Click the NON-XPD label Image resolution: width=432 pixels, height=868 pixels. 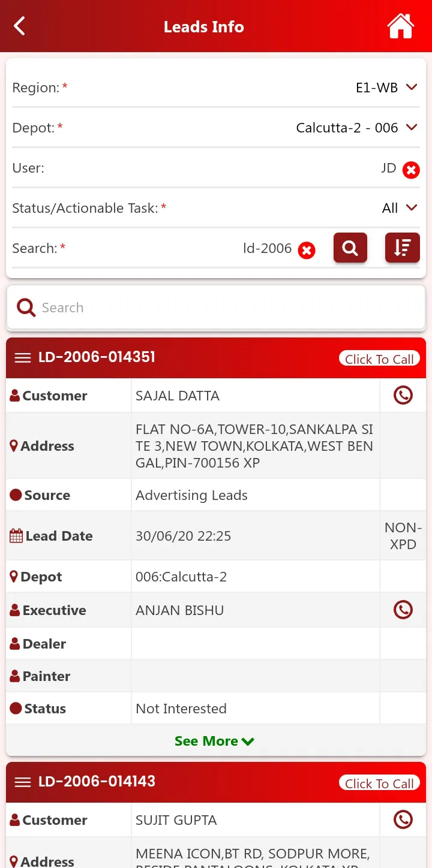[403, 536]
